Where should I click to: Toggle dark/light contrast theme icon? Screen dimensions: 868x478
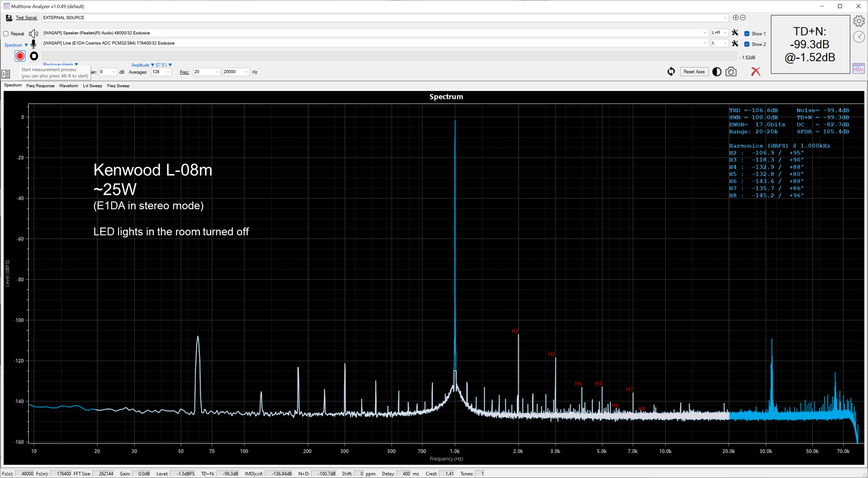717,72
